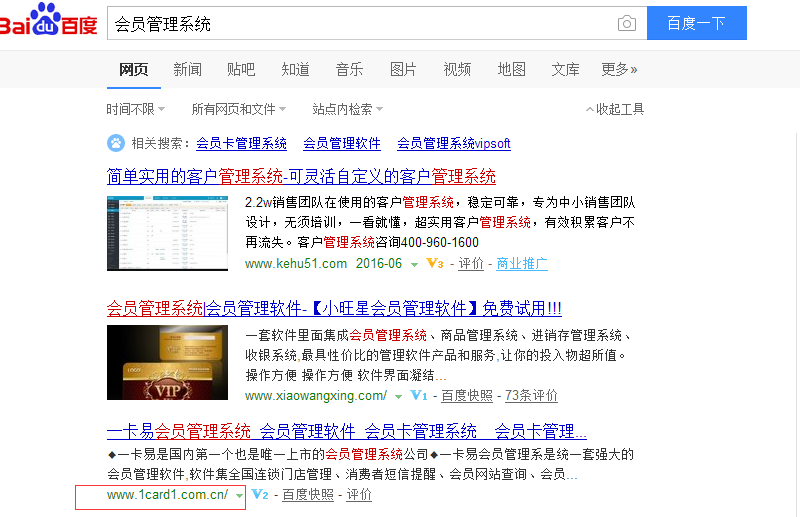The height and width of the screenshot is (517, 800).
Task: Select the 网页 tab
Action: pos(134,69)
